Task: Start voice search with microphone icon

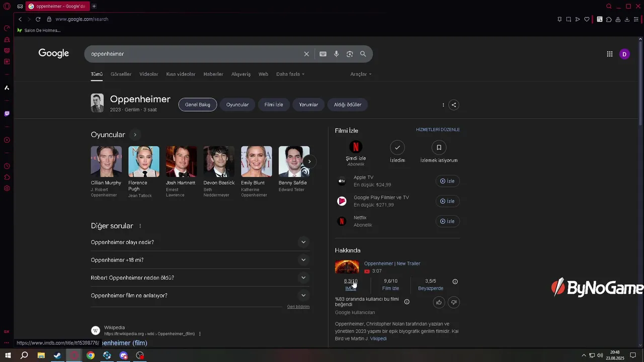Action: click(336, 54)
